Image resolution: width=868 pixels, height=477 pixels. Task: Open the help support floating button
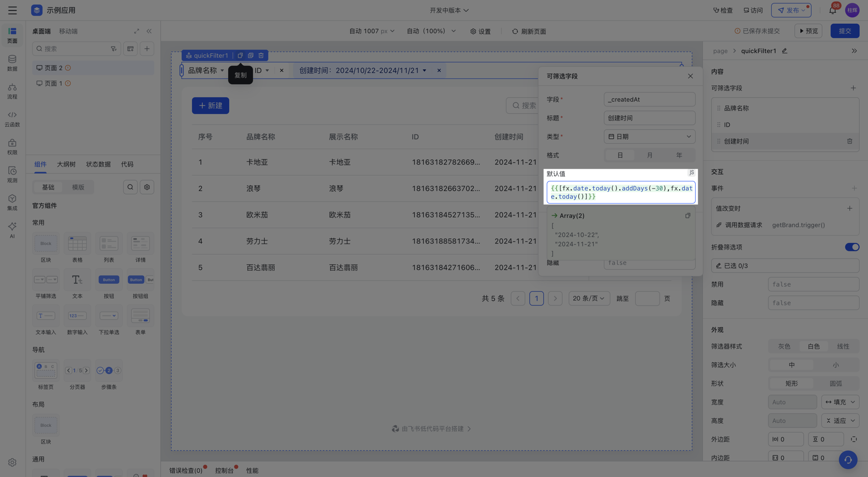click(x=848, y=459)
